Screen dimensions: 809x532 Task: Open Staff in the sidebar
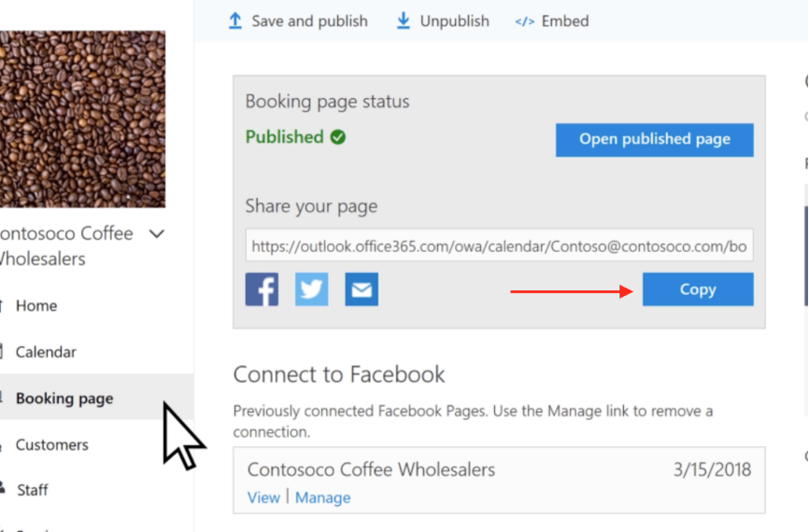33,490
